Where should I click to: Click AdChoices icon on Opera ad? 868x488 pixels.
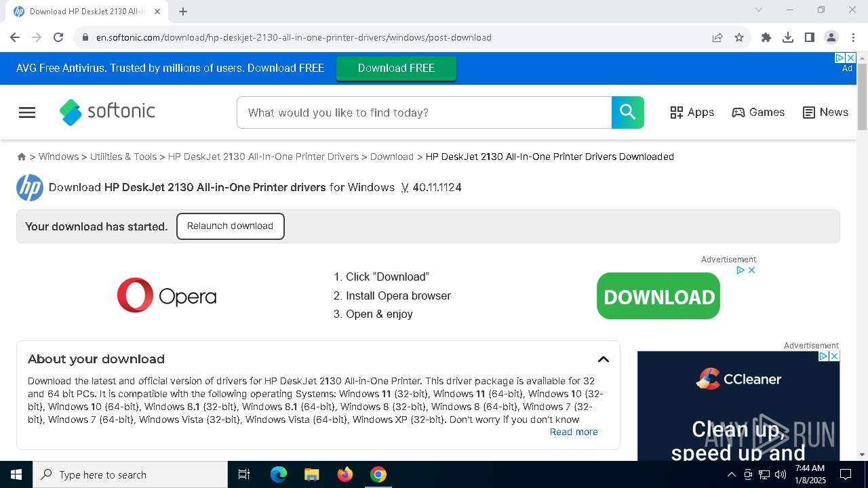[x=741, y=270]
